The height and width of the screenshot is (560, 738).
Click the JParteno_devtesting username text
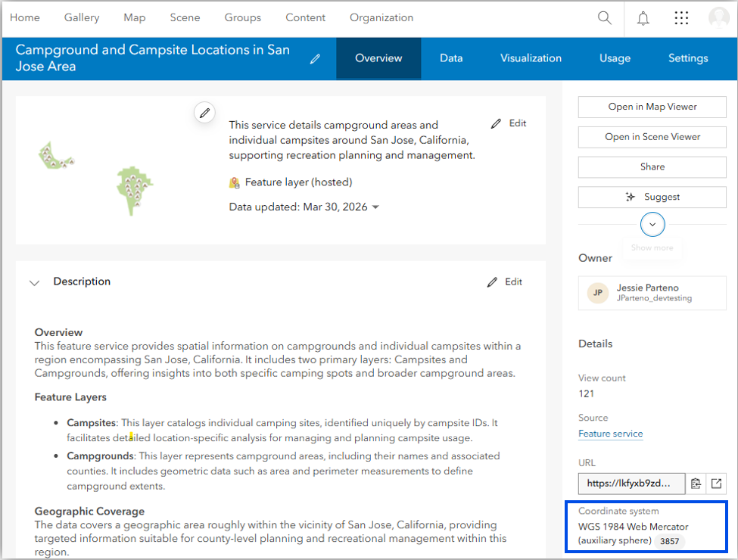(654, 298)
